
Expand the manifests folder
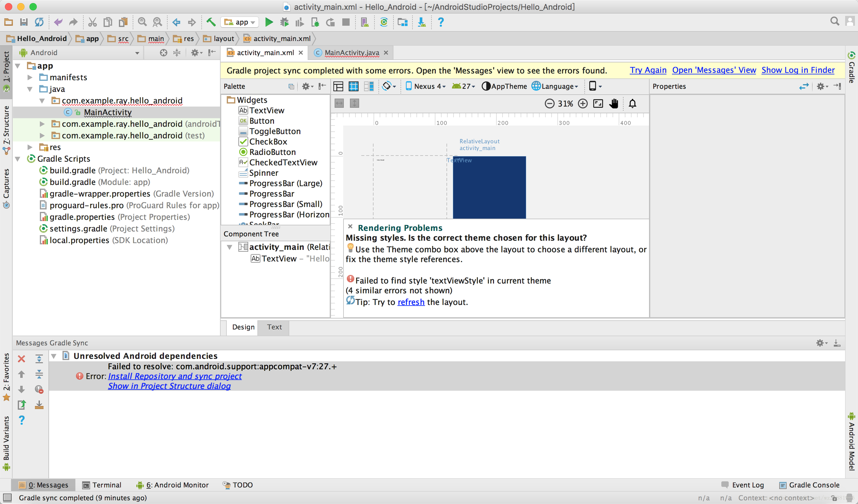click(x=30, y=77)
